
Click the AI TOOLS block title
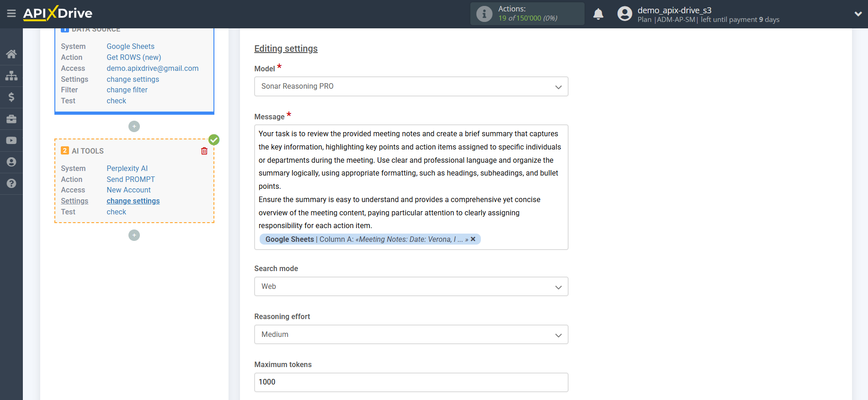88,151
